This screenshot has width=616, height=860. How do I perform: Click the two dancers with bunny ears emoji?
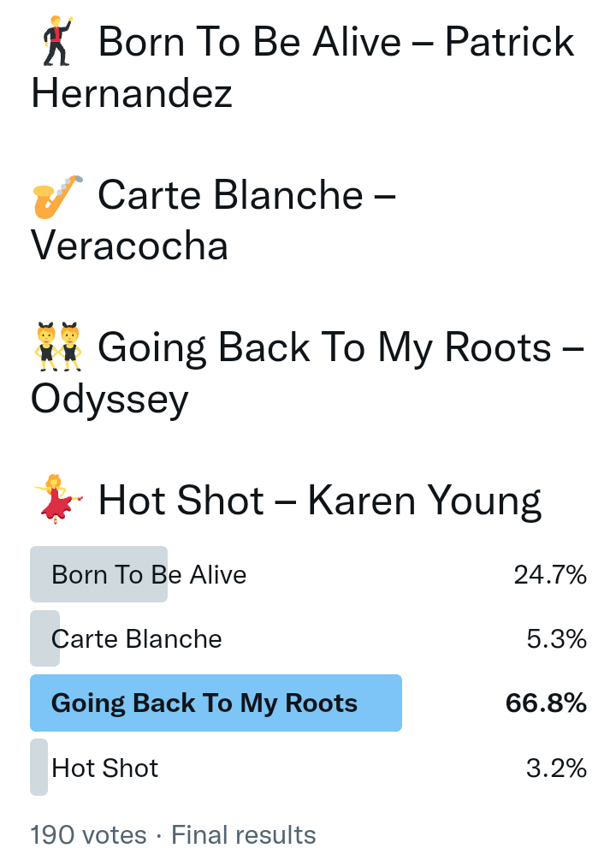coord(58,347)
